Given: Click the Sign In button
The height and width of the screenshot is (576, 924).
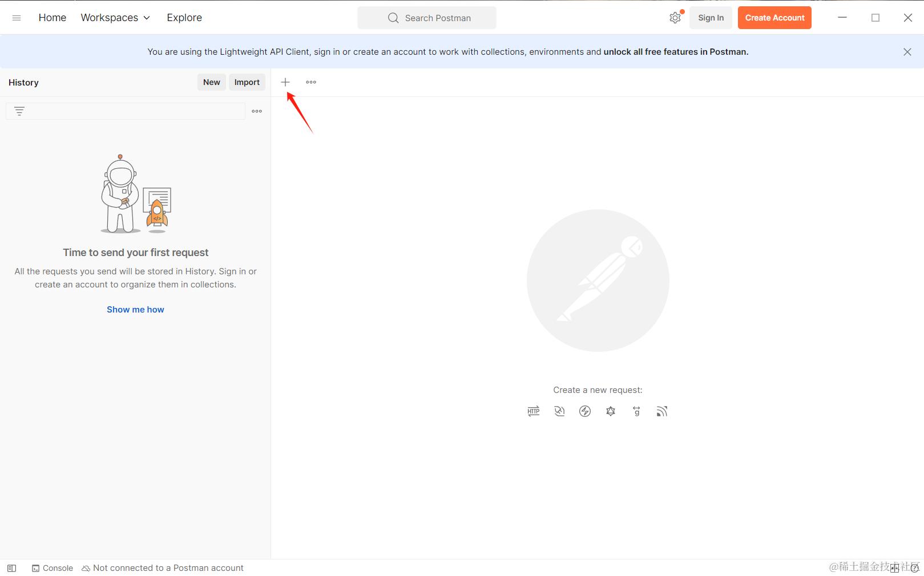Looking at the screenshot, I should 711,18.
